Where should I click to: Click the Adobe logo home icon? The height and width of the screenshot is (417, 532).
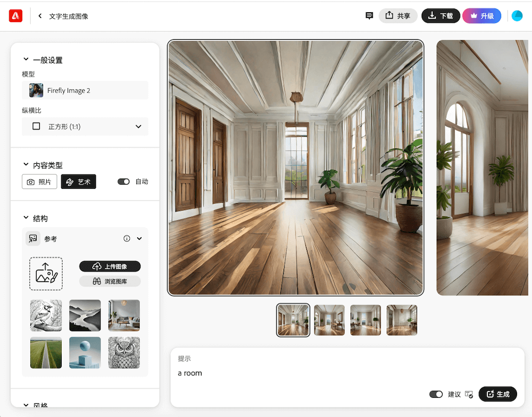(x=15, y=16)
